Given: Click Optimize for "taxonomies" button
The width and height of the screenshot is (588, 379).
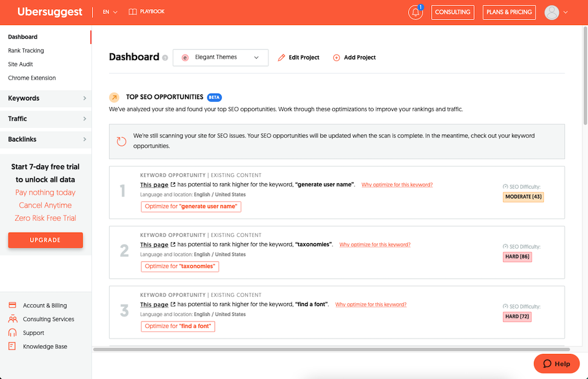Looking at the screenshot, I should tap(180, 266).
